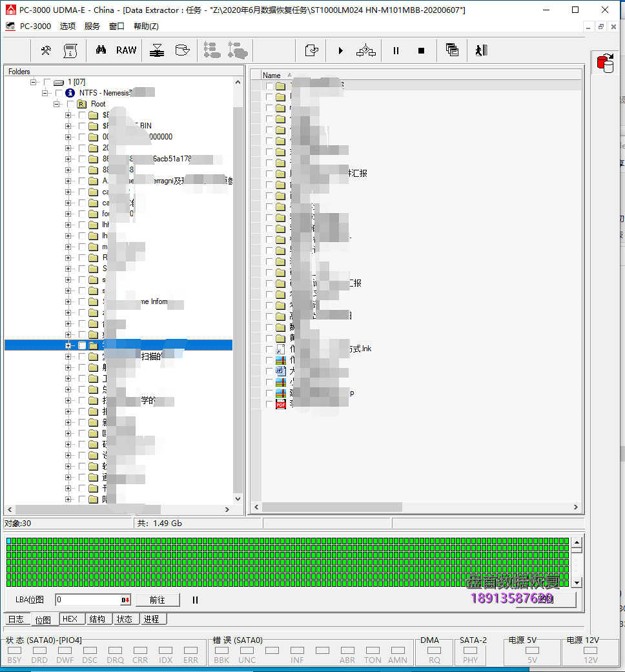Click the cascading windows toolbar icon
This screenshot has height=672, width=625.
pyautogui.click(x=452, y=50)
